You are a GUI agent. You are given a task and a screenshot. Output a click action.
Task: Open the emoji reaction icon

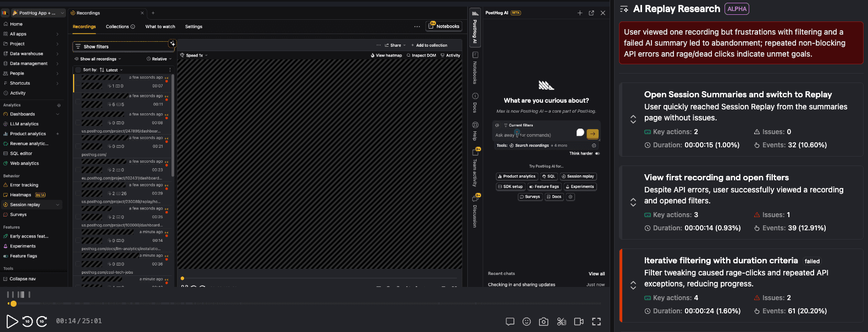pyautogui.click(x=527, y=322)
